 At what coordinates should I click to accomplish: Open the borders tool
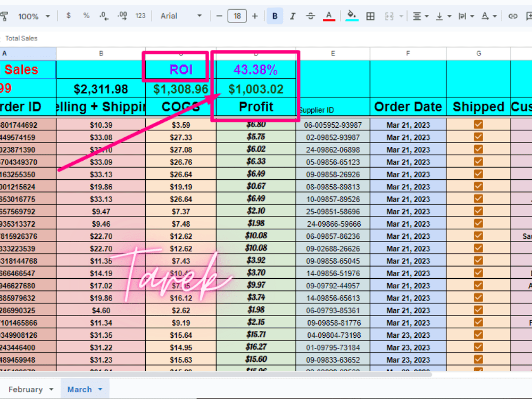[370, 16]
